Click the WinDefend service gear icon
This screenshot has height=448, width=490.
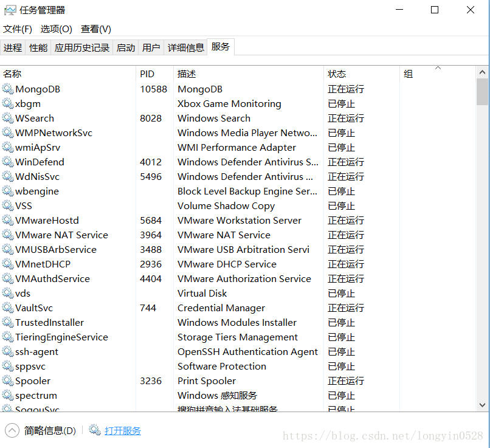coord(8,162)
